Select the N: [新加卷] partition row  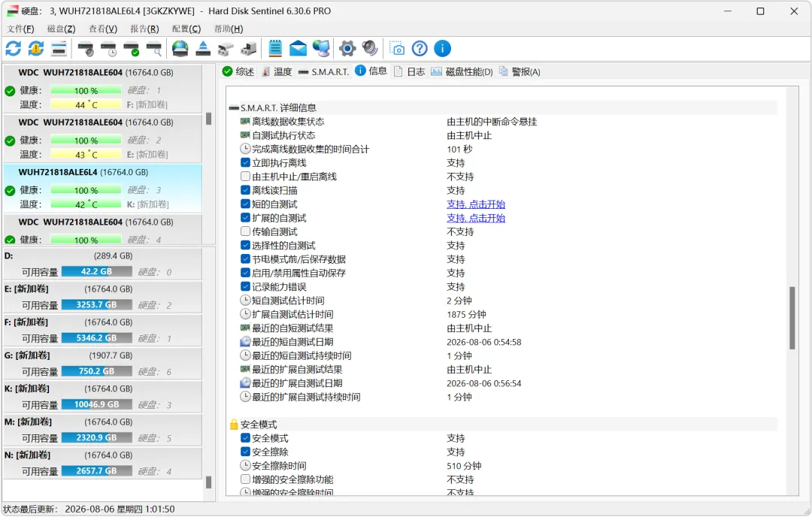coord(102,463)
